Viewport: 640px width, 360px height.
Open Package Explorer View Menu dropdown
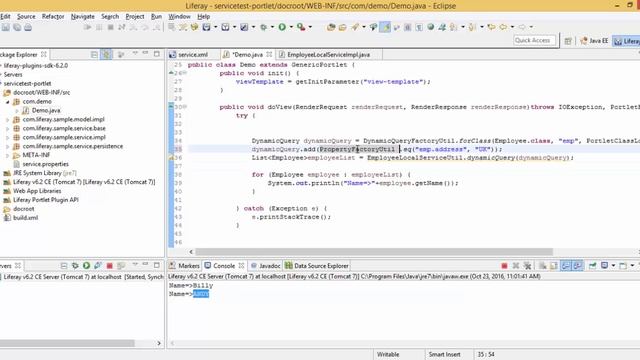coord(135,54)
